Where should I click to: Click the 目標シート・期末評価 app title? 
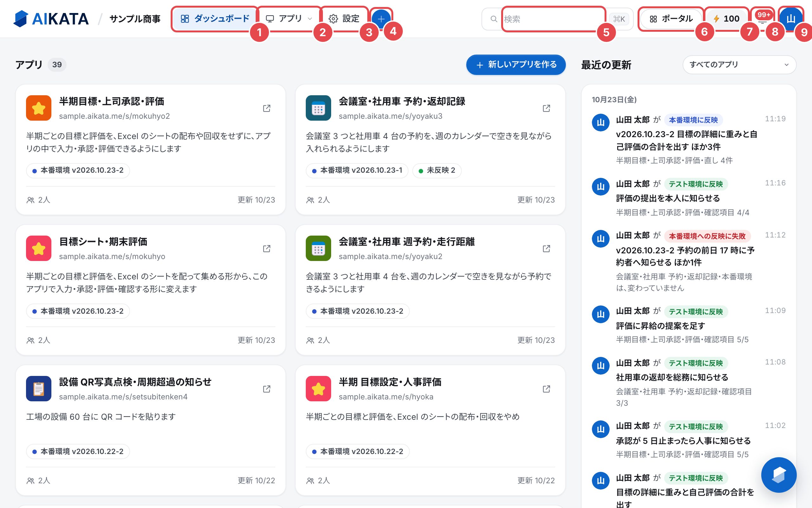(x=103, y=242)
